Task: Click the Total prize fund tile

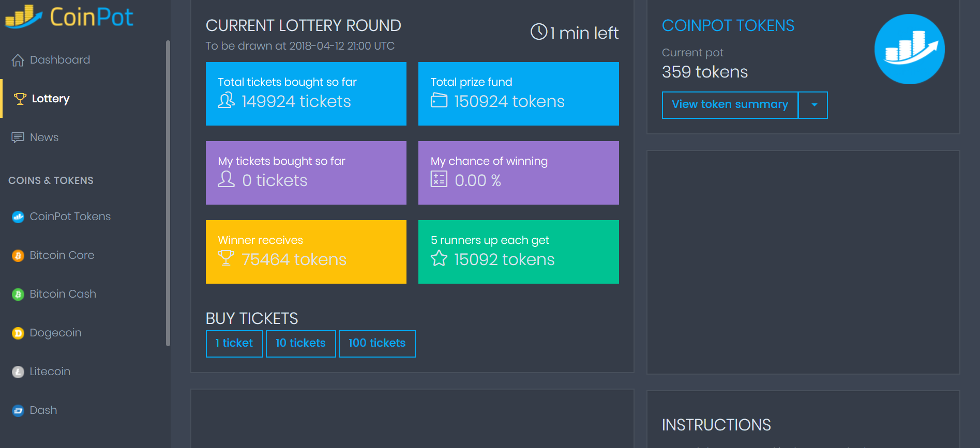Action: pyautogui.click(x=518, y=94)
